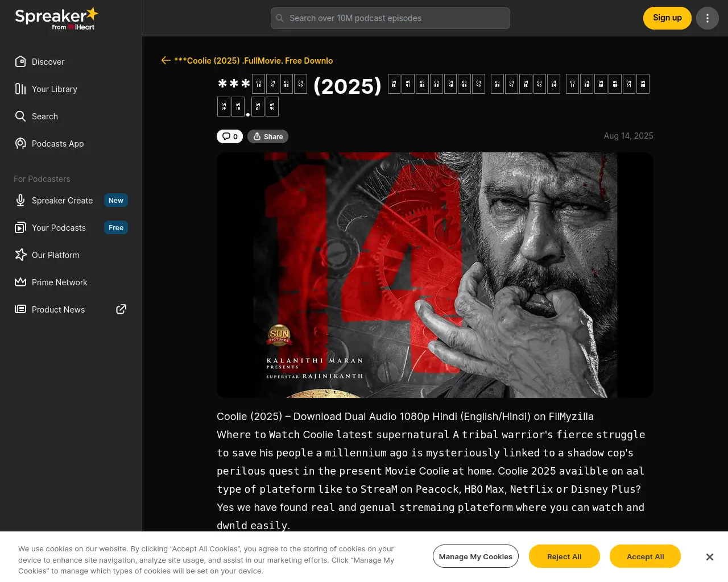The image size is (728, 582).
Task: Click Manage My Cookies button
Action: 475,556
